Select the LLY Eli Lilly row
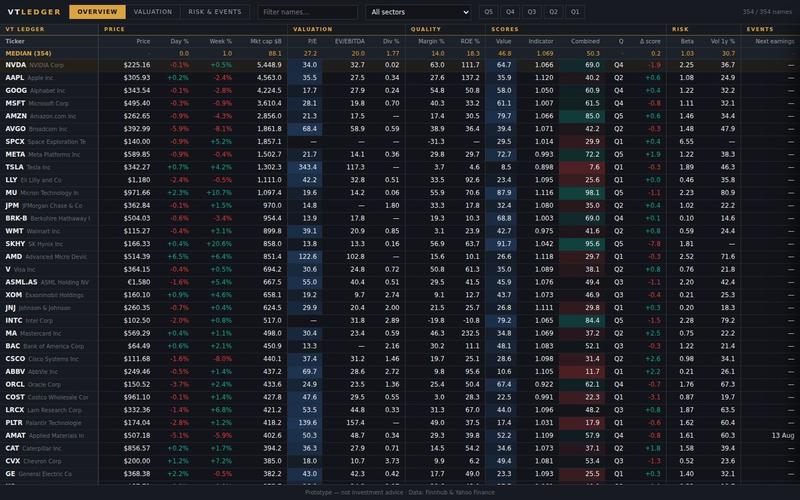This screenshot has width=800, height=500. point(400,180)
